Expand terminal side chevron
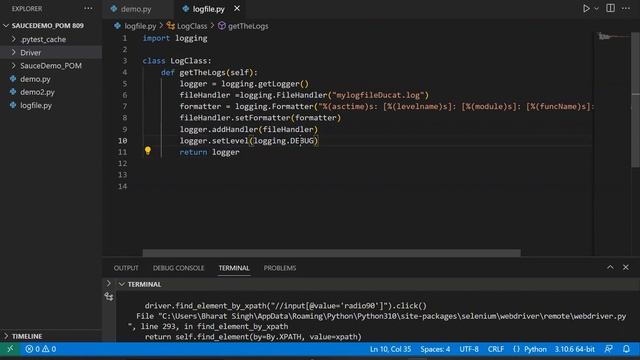Image resolution: width=640 pixels, height=360 pixels. (109, 283)
